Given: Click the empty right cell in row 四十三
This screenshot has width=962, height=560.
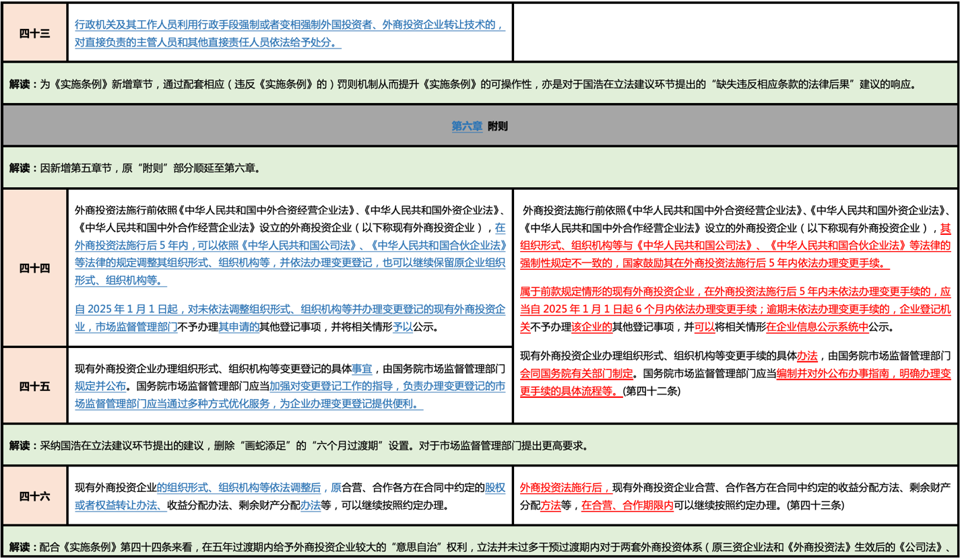Looking at the screenshot, I should pyautogui.click(x=735, y=33).
